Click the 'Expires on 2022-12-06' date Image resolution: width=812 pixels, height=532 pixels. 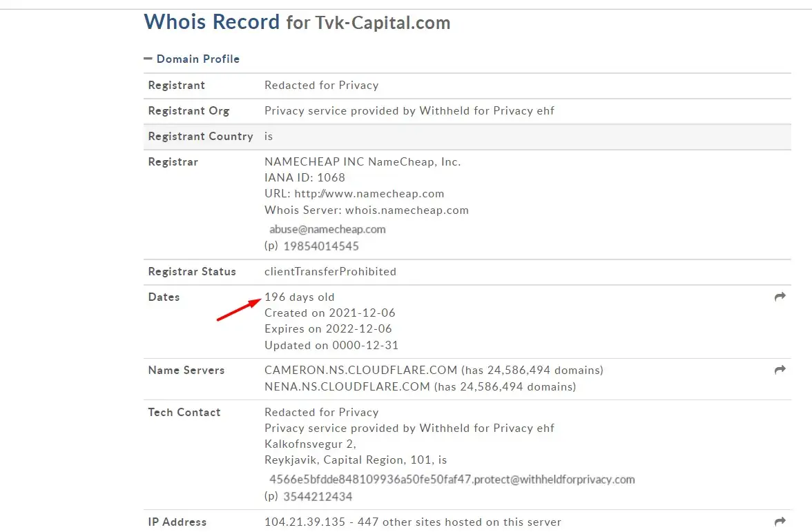pos(329,329)
